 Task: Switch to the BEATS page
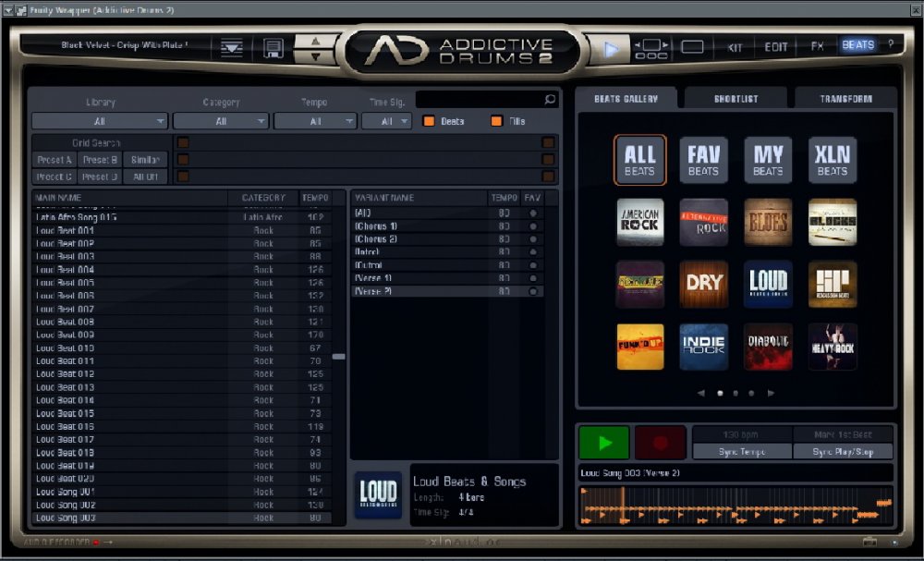point(858,44)
